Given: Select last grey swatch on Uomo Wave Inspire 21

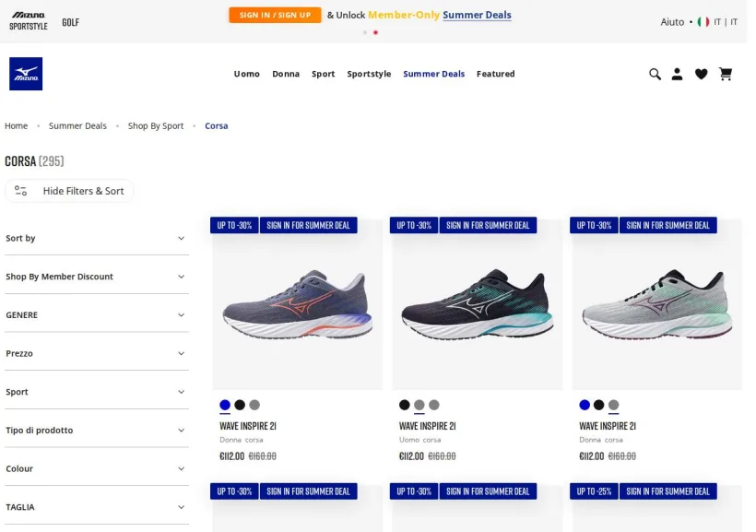Looking at the screenshot, I should pos(434,405).
